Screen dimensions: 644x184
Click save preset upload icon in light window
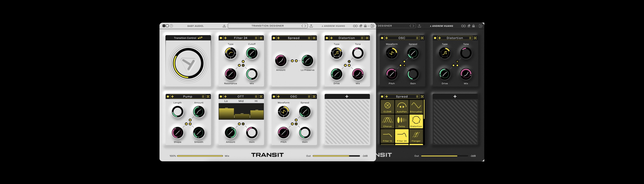point(311,26)
